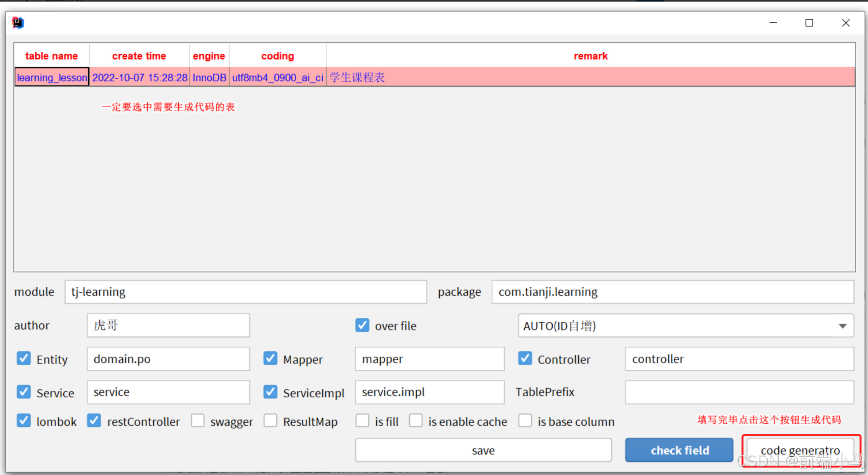
Task: Open the AUTO(ID自增) dropdown
Action: point(685,326)
